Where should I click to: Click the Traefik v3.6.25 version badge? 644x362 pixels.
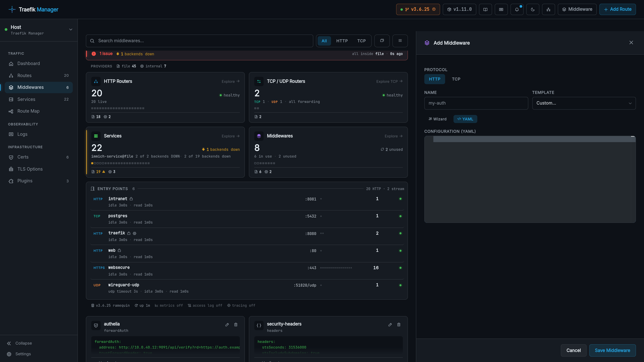point(418,9)
